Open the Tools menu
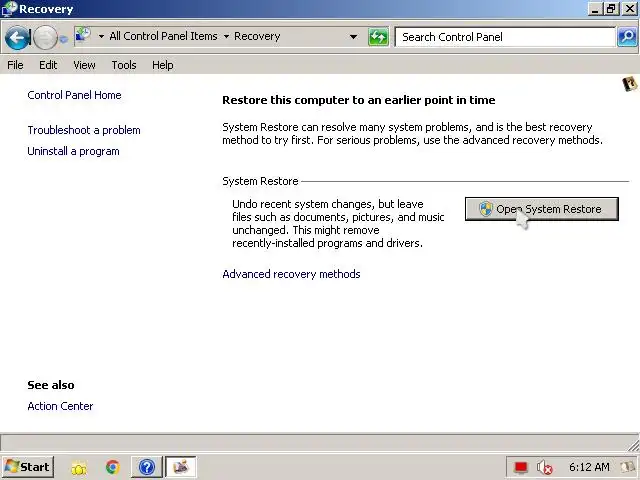 coord(124,65)
